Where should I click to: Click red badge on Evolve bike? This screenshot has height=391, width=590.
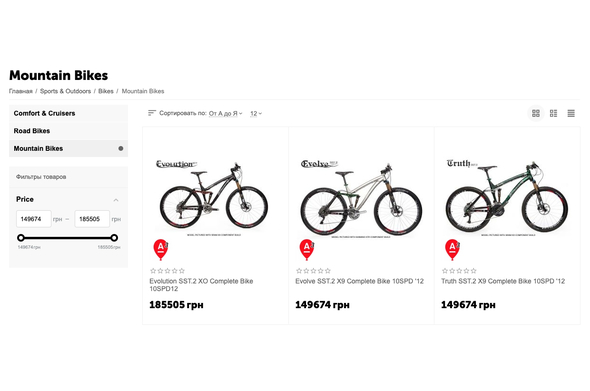307,250
